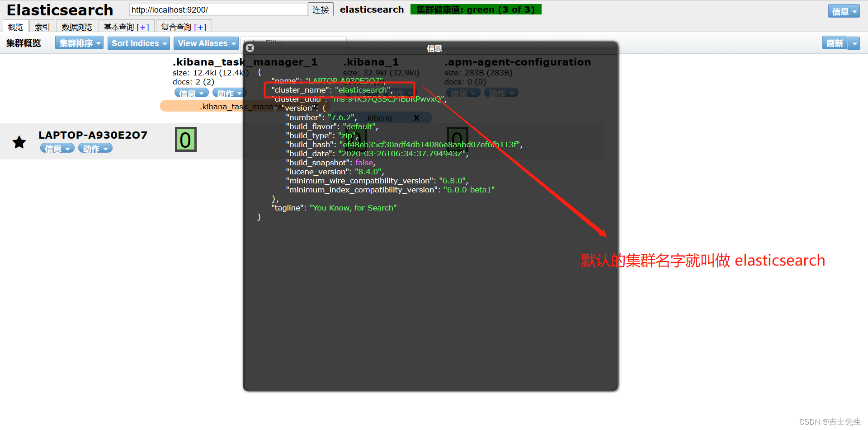This screenshot has height=430, width=868.
Task: Click the .apm-agent-configuration index name
Action: coord(518,62)
